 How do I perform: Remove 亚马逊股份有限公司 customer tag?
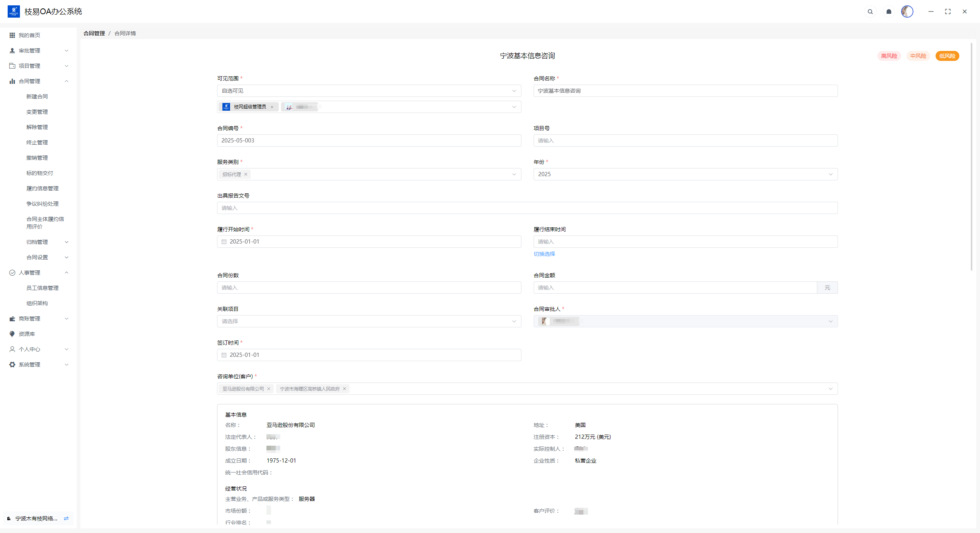269,389
